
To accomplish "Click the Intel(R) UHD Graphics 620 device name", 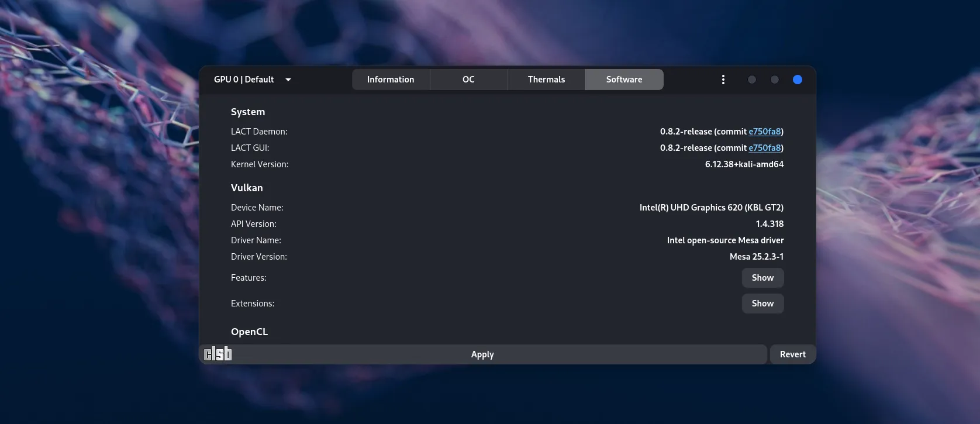I will 711,208.
